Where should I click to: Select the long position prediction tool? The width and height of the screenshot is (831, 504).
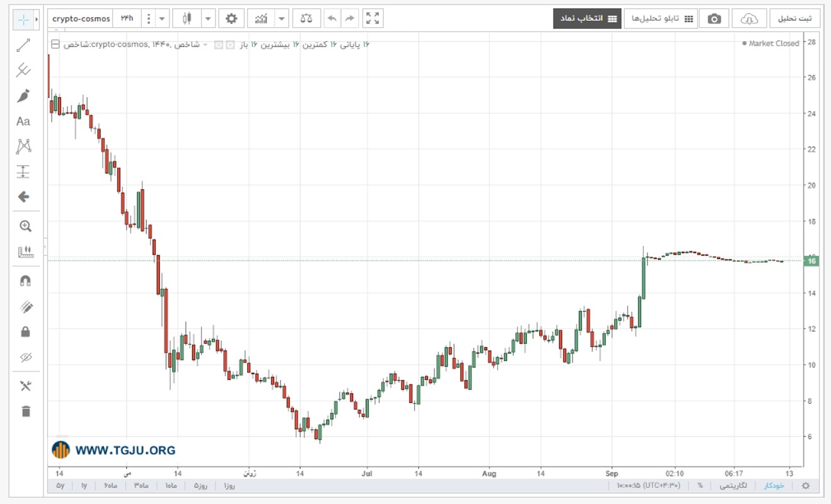click(x=23, y=171)
